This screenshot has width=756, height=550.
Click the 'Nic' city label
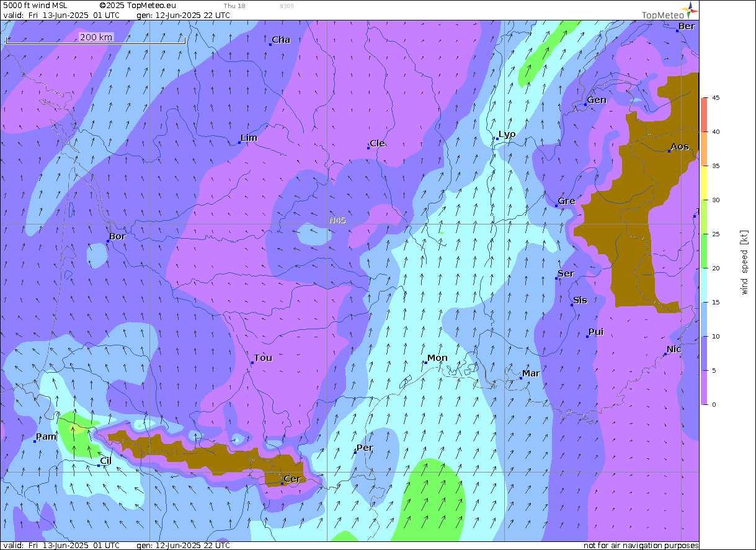pos(674,349)
